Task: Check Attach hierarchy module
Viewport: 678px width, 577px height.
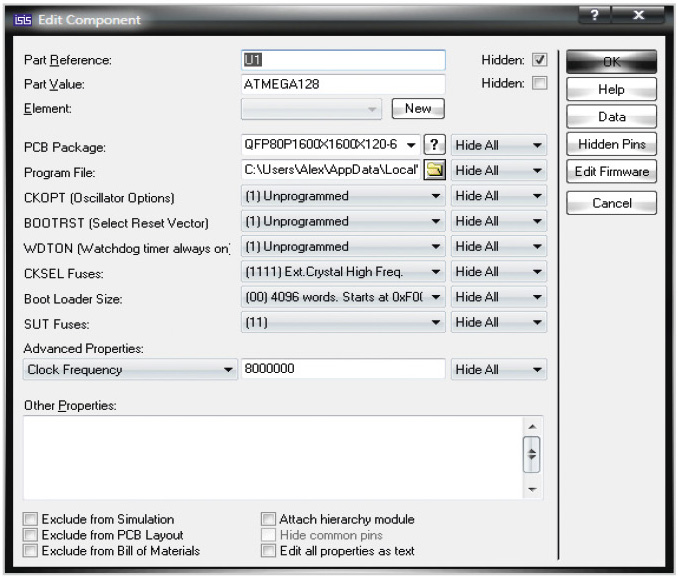Action: pyautogui.click(x=268, y=519)
